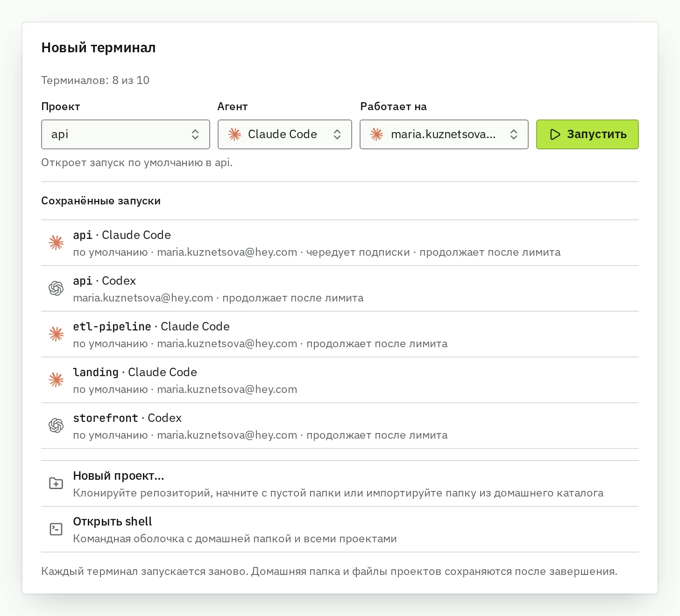Click the Работает на field label
Viewport: 680px width, 616px height.
(x=393, y=106)
